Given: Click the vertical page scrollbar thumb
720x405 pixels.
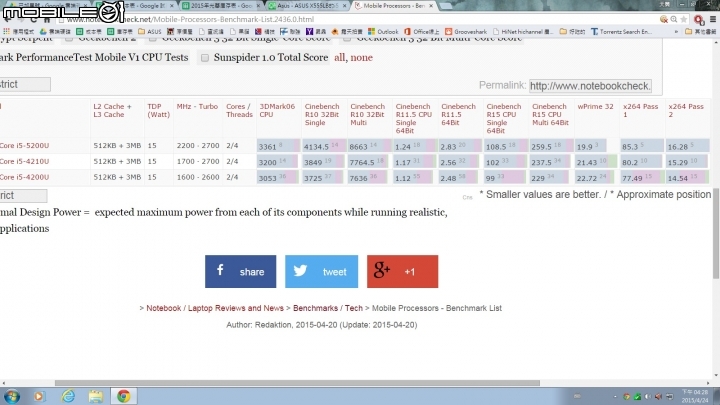Looking at the screenshot, I should point(716,233).
